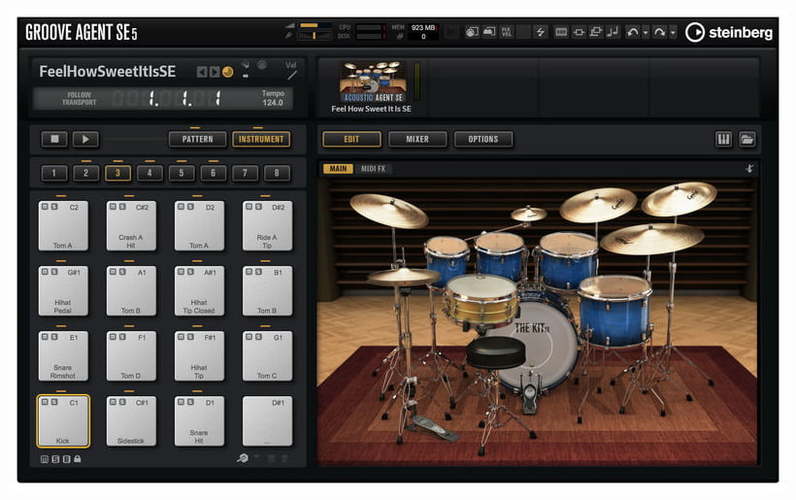Image resolution: width=796 pixels, height=500 pixels.
Task: Select the empty D#1 pad
Action: coord(268,421)
